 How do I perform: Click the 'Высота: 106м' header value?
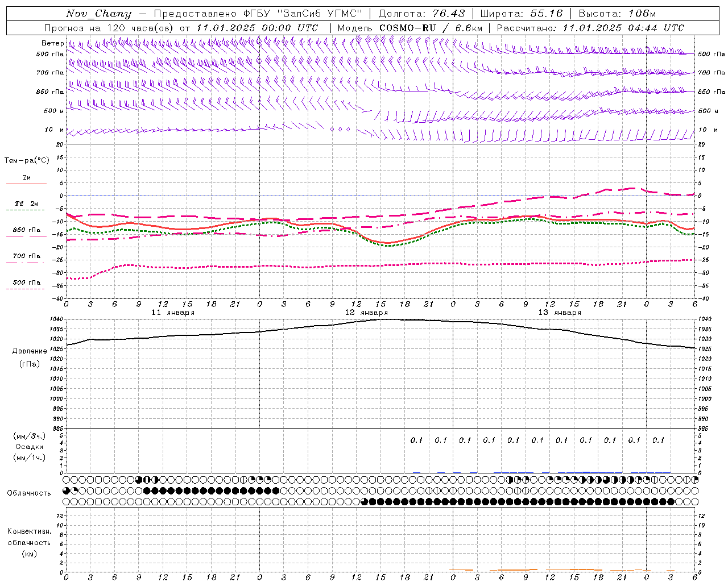[617, 14]
